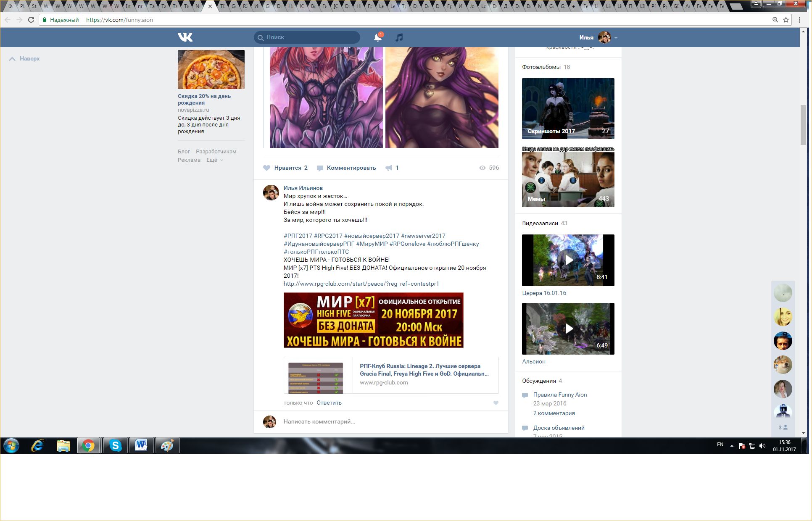Viewport: 812px width, 521px height.
Task: Bookmark the page with the star icon
Action: pos(786,20)
